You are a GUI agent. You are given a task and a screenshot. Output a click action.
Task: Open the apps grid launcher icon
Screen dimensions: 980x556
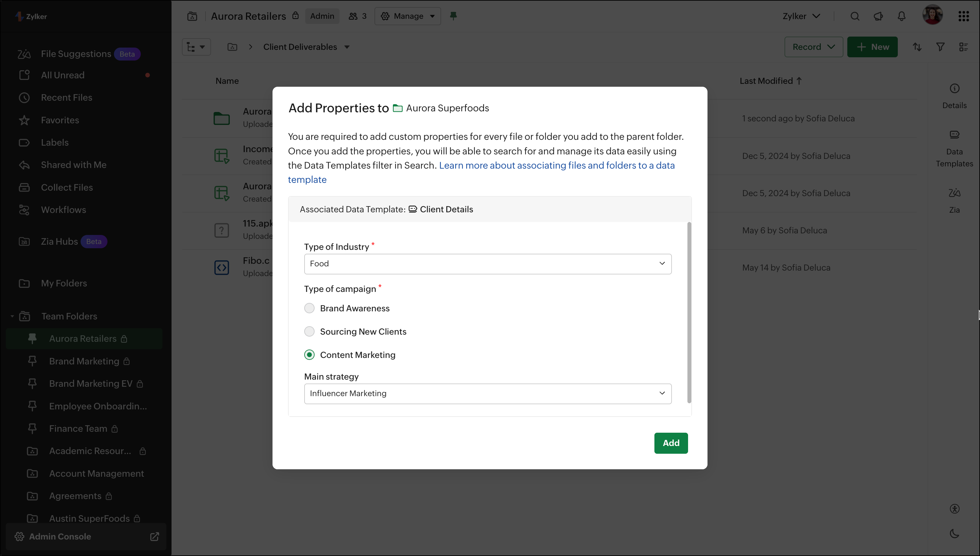(x=963, y=16)
